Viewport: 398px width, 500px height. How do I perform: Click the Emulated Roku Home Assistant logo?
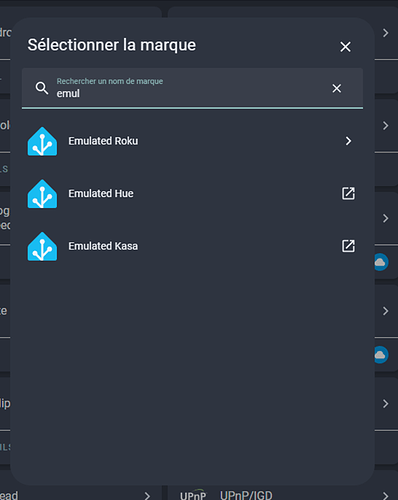[x=42, y=141]
